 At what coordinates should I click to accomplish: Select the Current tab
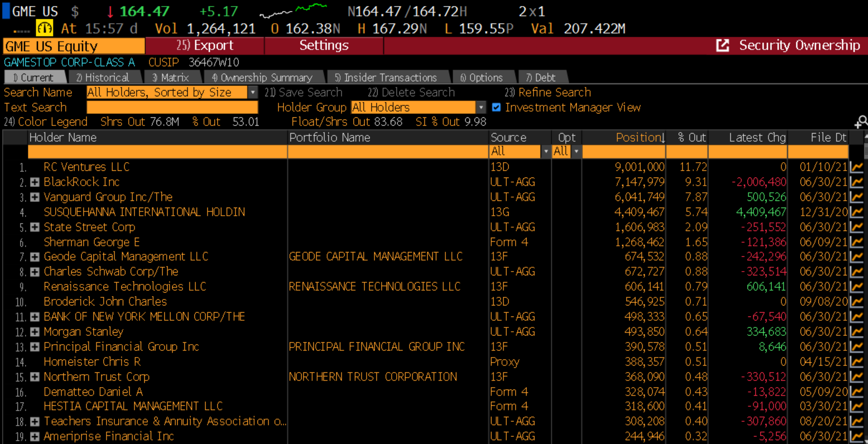(35, 77)
